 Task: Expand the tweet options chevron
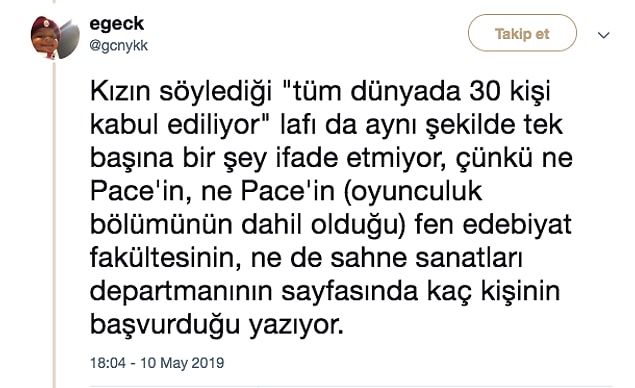pos(604,35)
